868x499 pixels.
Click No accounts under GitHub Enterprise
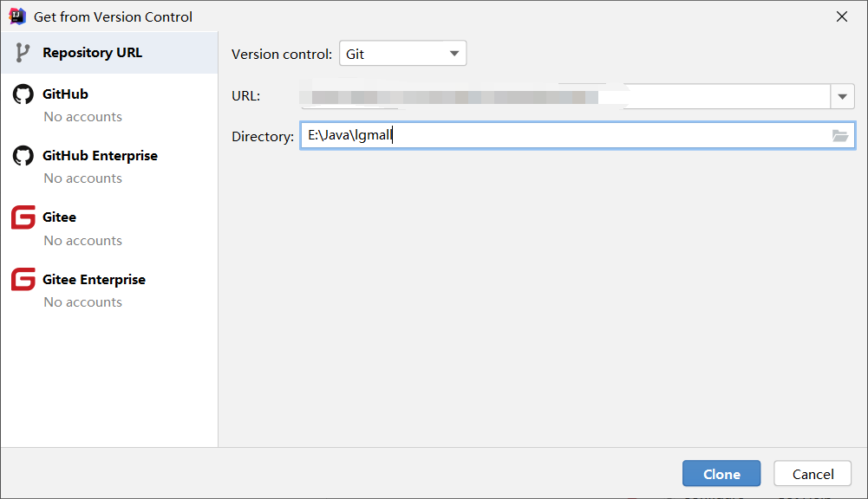[x=82, y=178]
